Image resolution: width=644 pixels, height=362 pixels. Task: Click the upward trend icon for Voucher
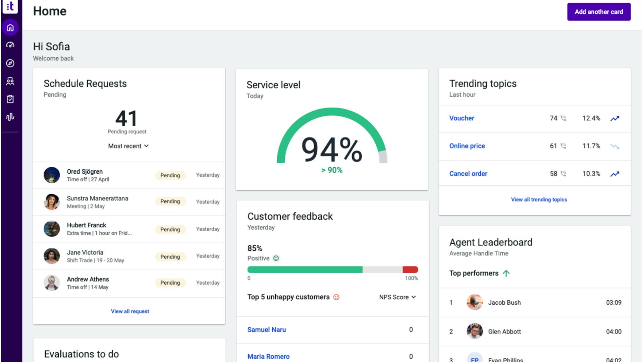(614, 118)
